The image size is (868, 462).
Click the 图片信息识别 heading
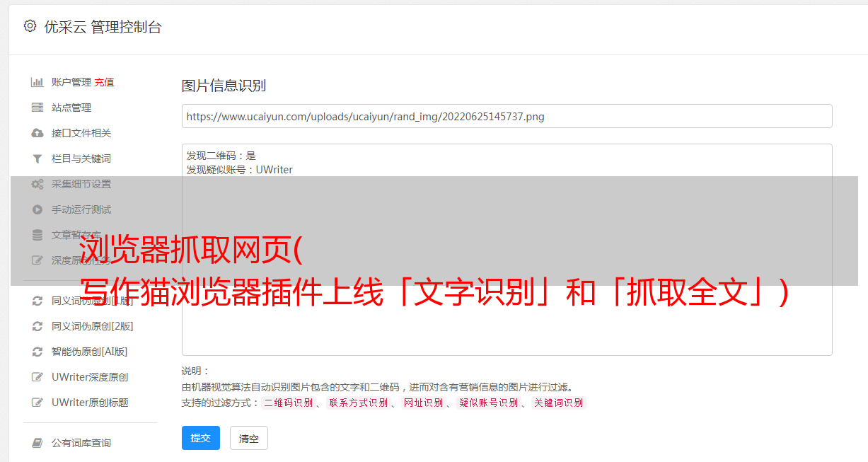224,86
